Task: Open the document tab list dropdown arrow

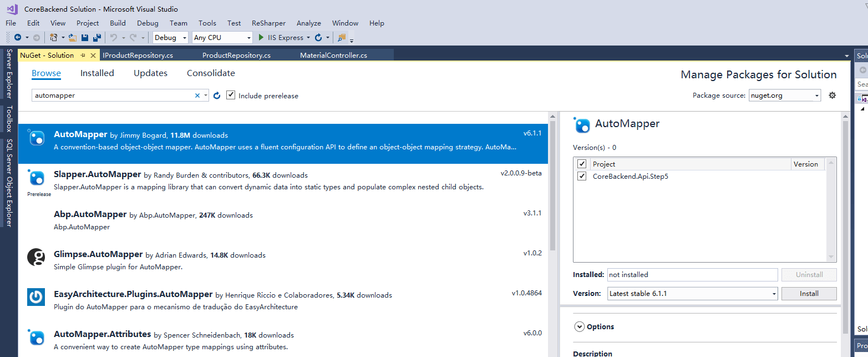Action: pyautogui.click(x=846, y=56)
